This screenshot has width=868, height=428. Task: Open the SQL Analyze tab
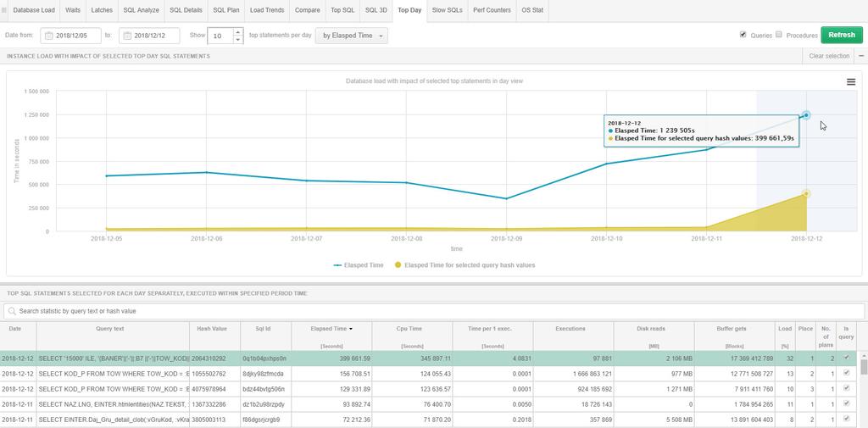(x=141, y=10)
